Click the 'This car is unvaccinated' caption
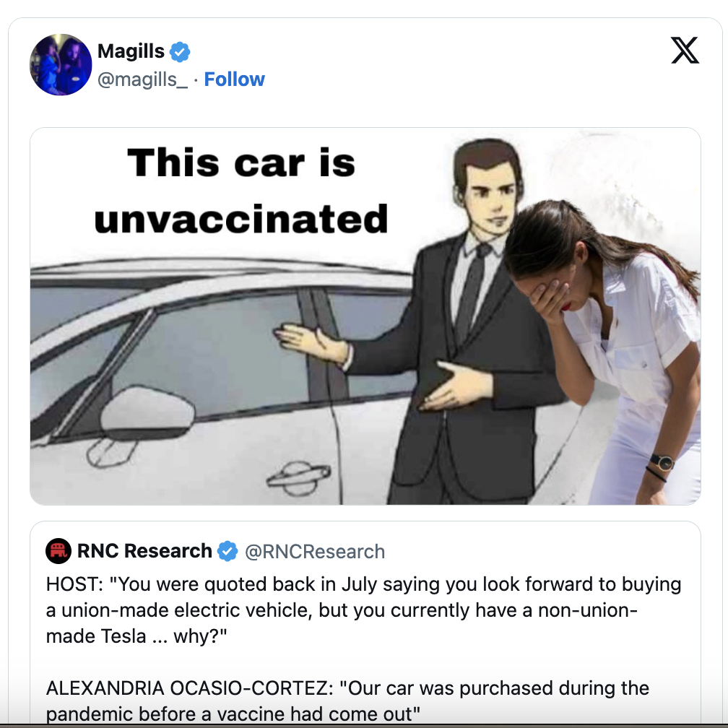This screenshot has width=728, height=728. pyautogui.click(x=241, y=191)
